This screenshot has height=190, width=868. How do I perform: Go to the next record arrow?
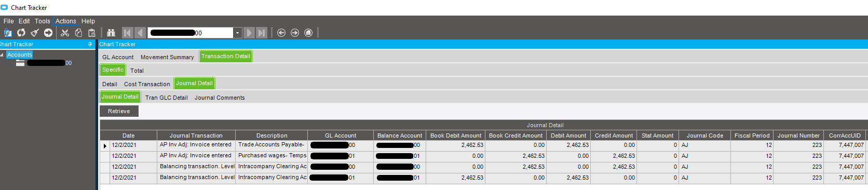(x=249, y=33)
